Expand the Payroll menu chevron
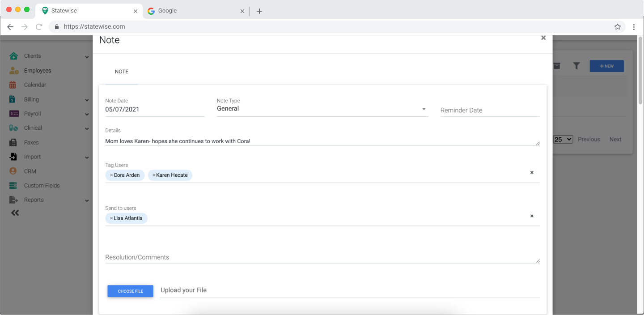Image resolution: width=644 pixels, height=315 pixels. pyautogui.click(x=87, y=115)
